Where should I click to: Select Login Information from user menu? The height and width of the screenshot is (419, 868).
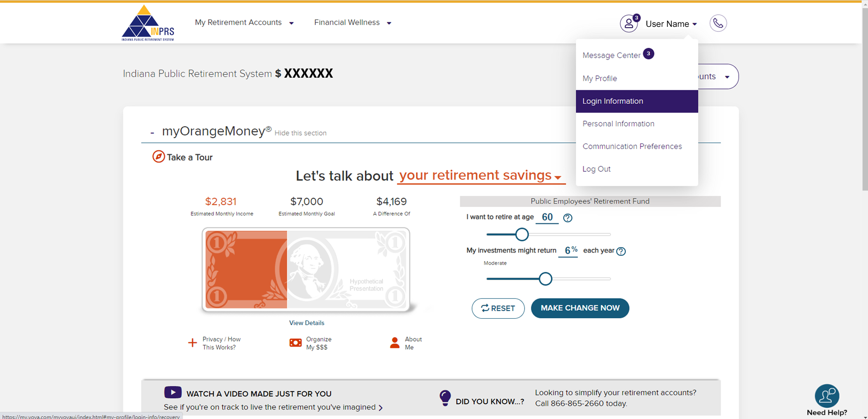pyautogui.click(x=637, y=101)
